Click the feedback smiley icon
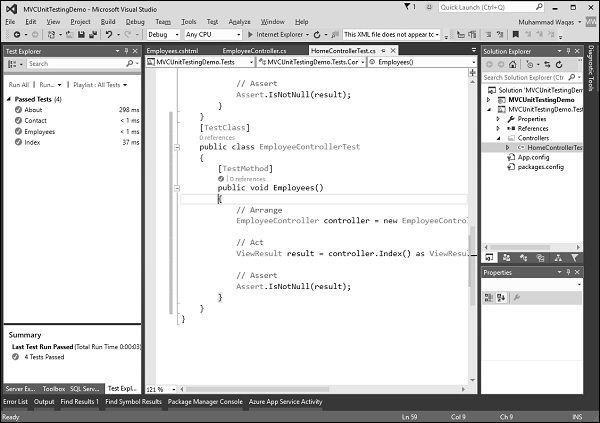This screenshot has height=423, width=600. pyautogui.click(x=429, y=7)
